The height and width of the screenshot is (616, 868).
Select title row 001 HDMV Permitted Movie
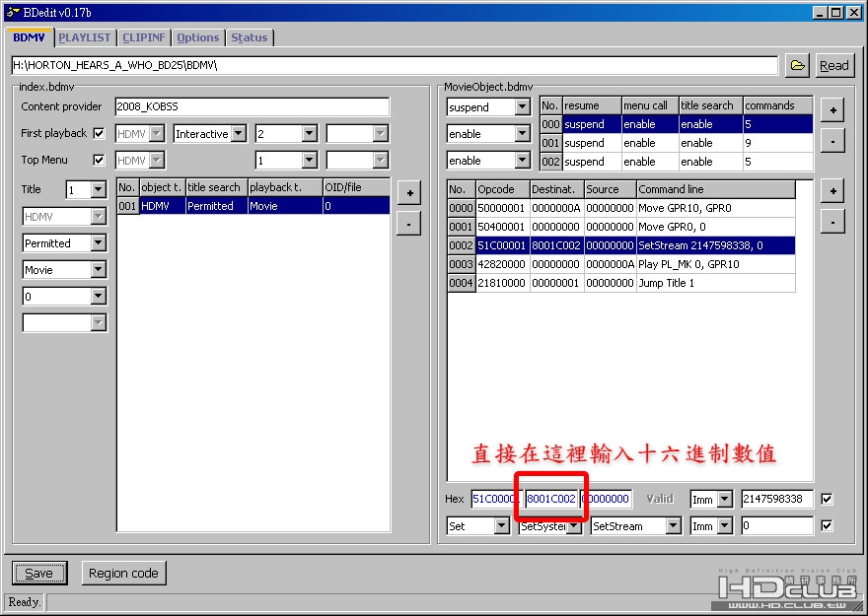pyautogui.click(x=253, y=206)
